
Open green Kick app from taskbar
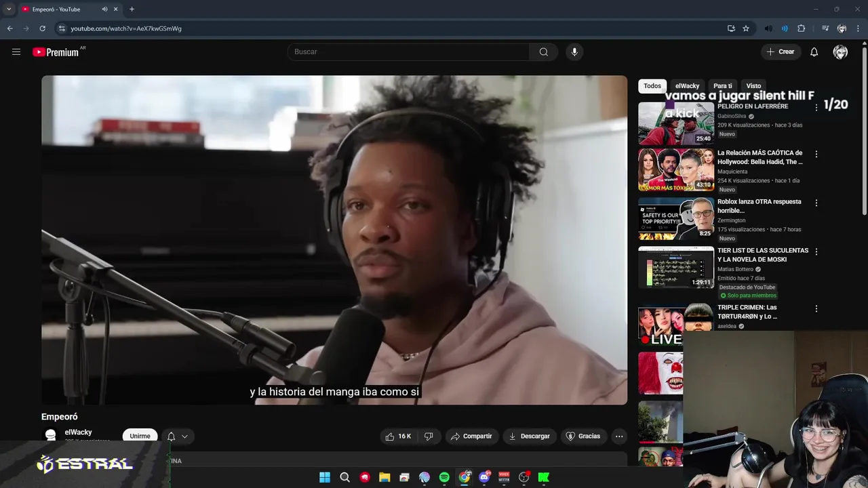[x=543, y=477]
